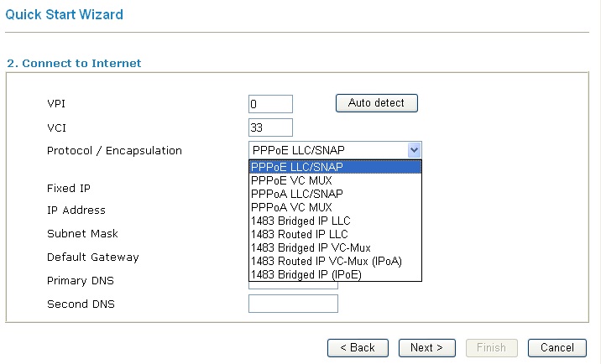Pick 1483 Bridged IP VC-Mux
Viewport: 601px width, 364px height.
click(335, 247)
